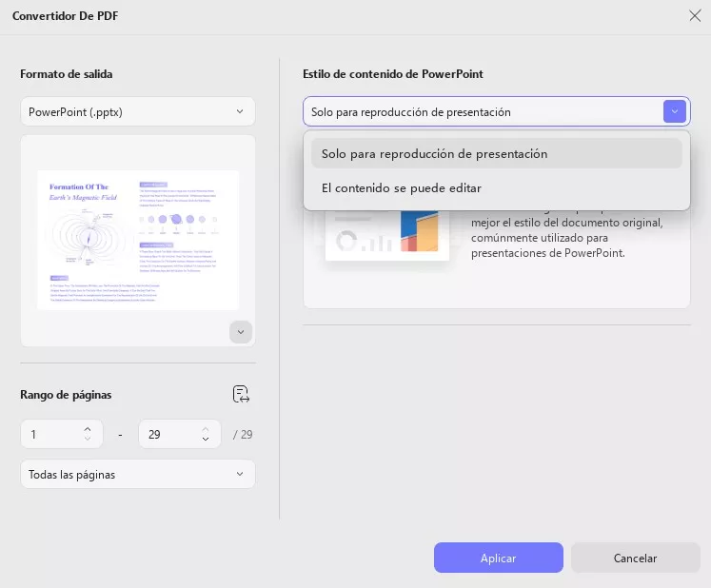Click the '/ 29' total pages text
711x588 pixels.
coord(243,434)
